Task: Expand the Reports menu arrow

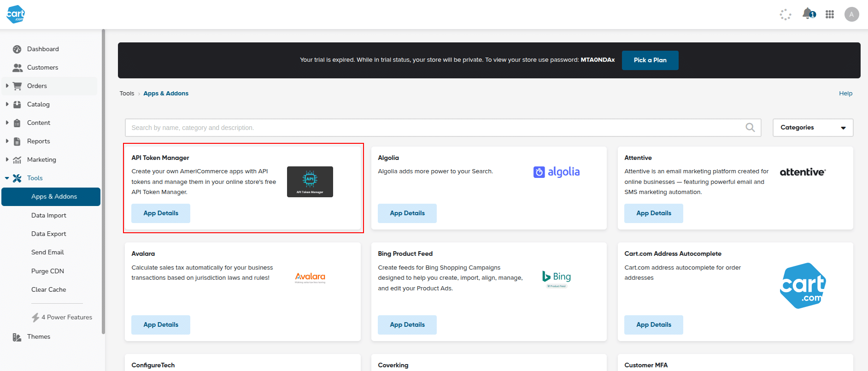Action: 7,141
